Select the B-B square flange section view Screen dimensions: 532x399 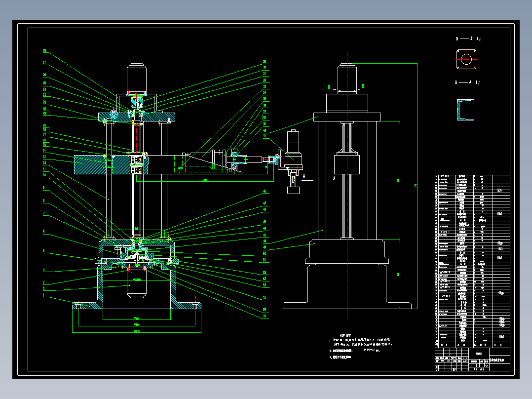pyautogui.click(x=466, y=59)
